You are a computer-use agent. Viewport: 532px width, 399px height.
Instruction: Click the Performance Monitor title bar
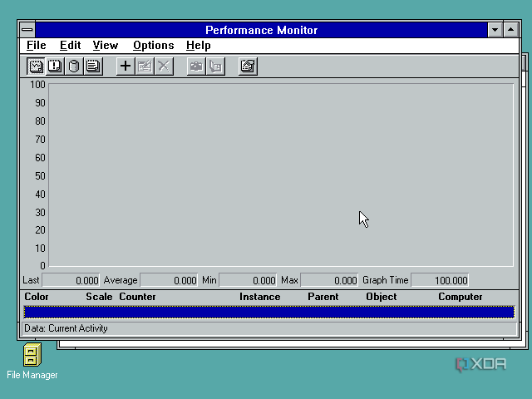pos(261,30)
